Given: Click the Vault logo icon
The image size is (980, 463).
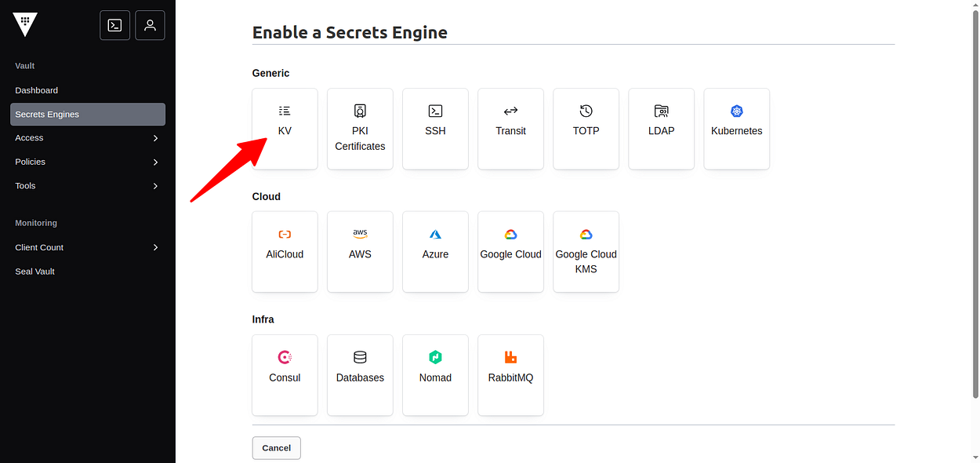Looking at the screenshot, I should point(25,25).
